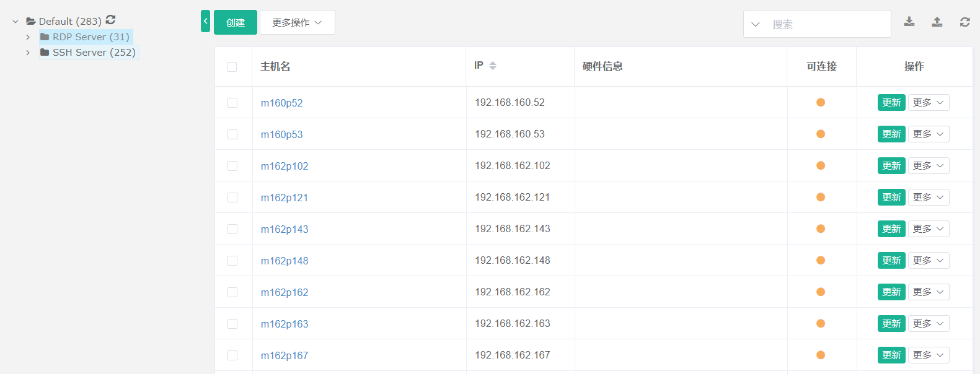Check the m160p53 row checkbox
The width and height of the screenshot is (980, 374).
click(232, 134)
